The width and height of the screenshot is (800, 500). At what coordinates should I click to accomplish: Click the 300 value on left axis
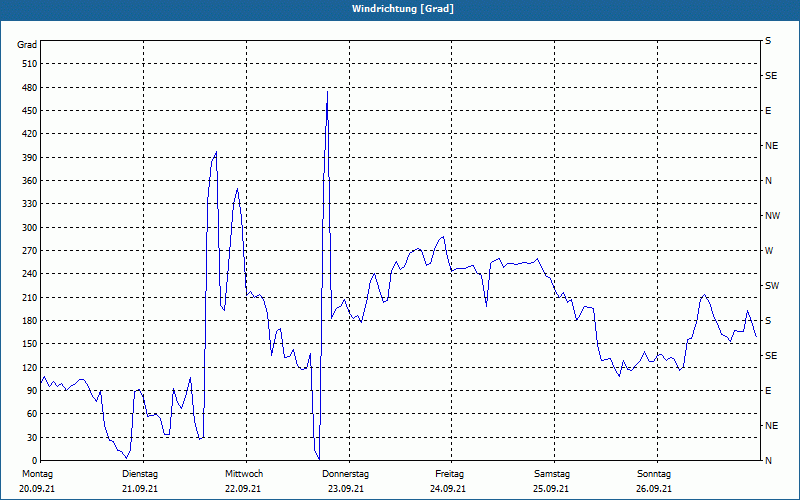pos(30,228)
